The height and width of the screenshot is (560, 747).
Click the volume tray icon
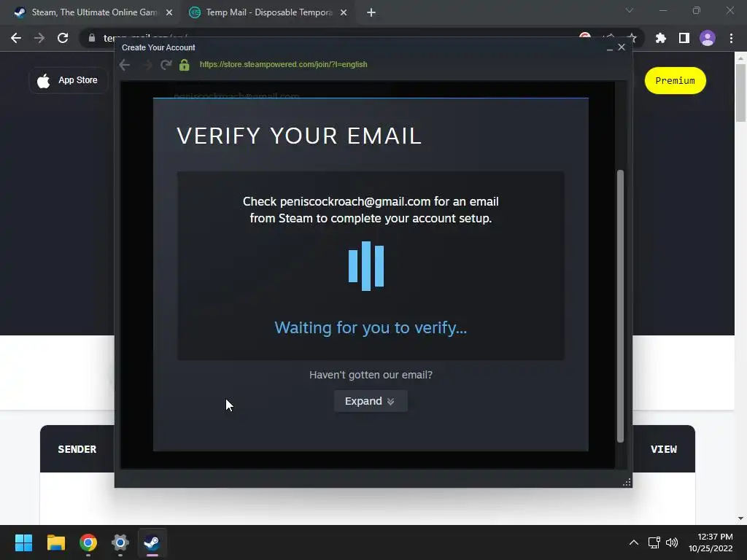pyautogui.click(x=672, y=542)
